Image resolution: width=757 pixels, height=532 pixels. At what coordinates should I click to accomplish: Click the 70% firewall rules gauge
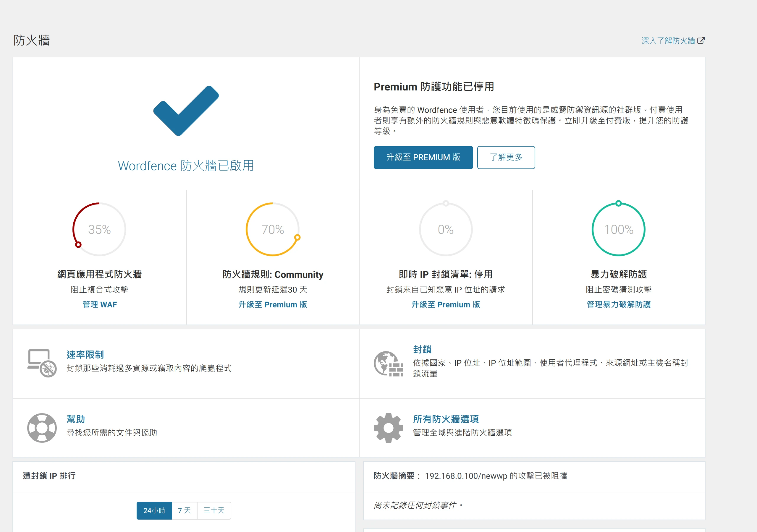pos(273,229)
